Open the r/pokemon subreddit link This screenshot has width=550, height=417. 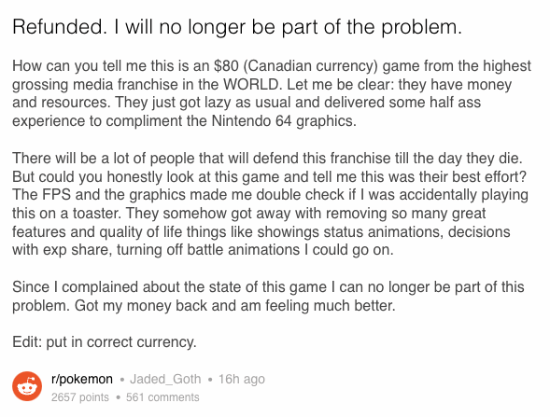pyautogui.click(x=82, y=379)
